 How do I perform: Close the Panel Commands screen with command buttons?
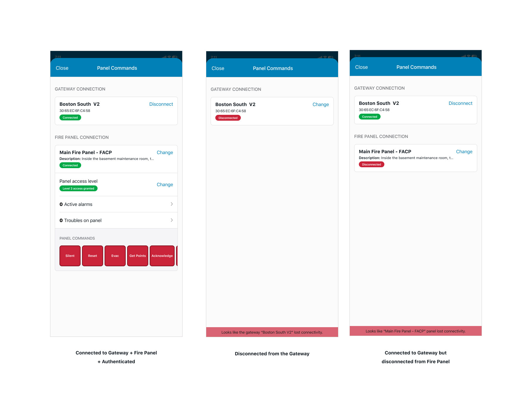pyautogui.click(x=62, y=68)
